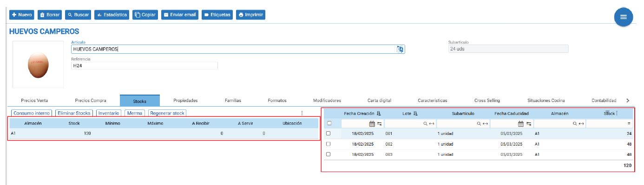Switch to the Precios Compra tab
The image size is (644, 185).
click(91, 101)
